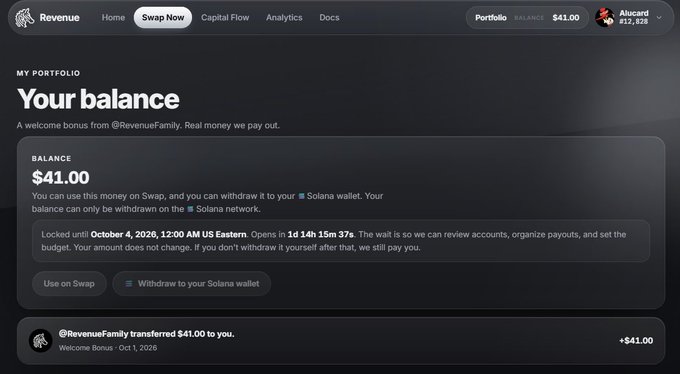Click the Use on Swap button
This screenshot has width=680, height=374.
[69, 284]
